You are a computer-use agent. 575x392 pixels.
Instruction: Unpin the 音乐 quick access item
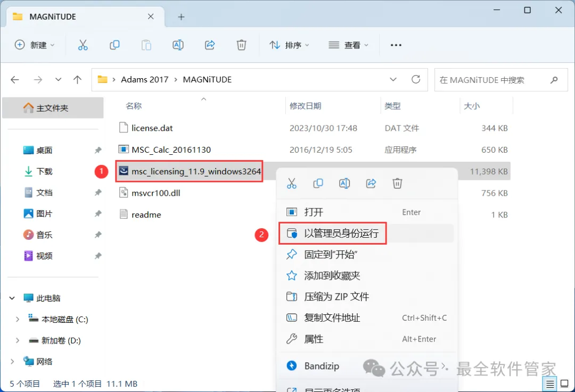[x=98, y=235]
